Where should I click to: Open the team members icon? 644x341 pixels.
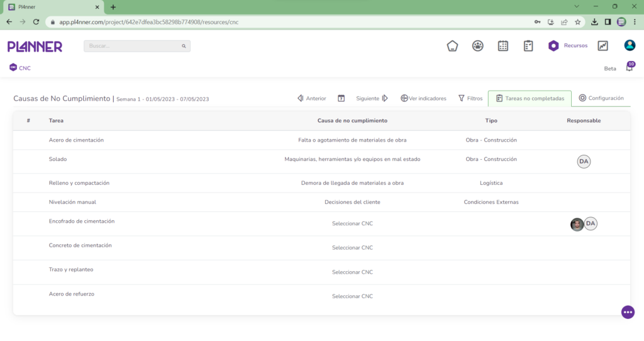(x=478, y=45)
